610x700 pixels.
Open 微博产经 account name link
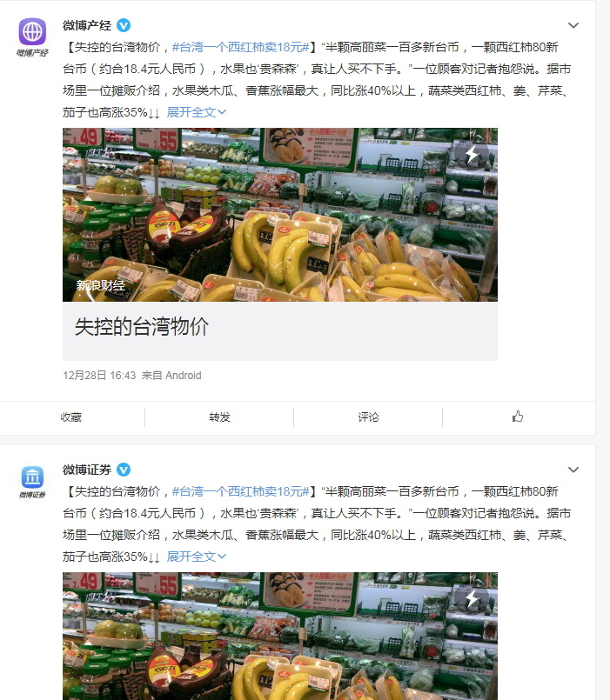click(x=87, y=25)
